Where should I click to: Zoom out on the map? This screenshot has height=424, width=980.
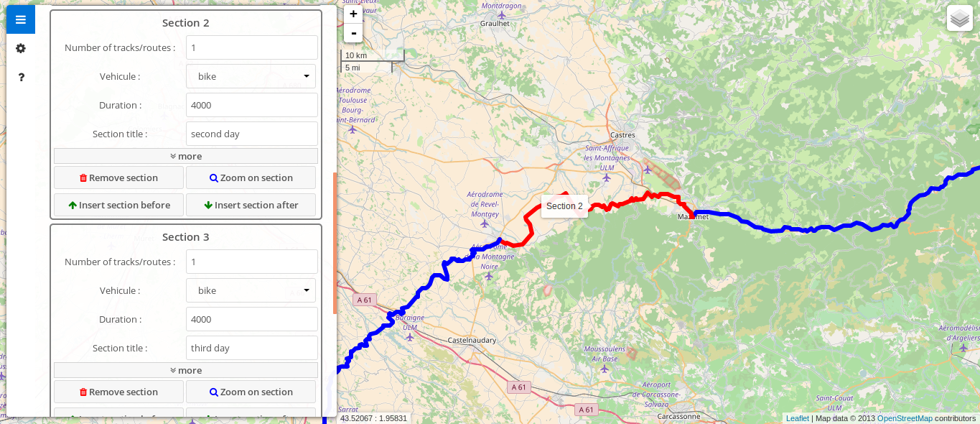353,33
